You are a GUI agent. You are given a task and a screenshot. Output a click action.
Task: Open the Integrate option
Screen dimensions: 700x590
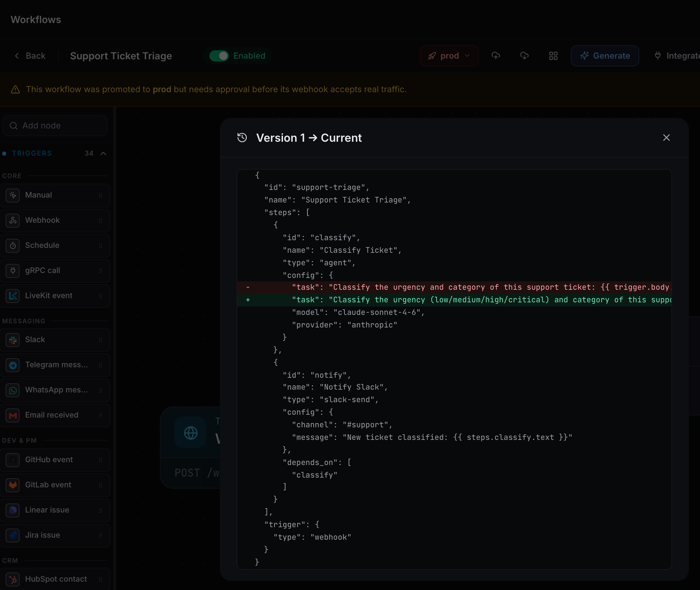point(677,56)
